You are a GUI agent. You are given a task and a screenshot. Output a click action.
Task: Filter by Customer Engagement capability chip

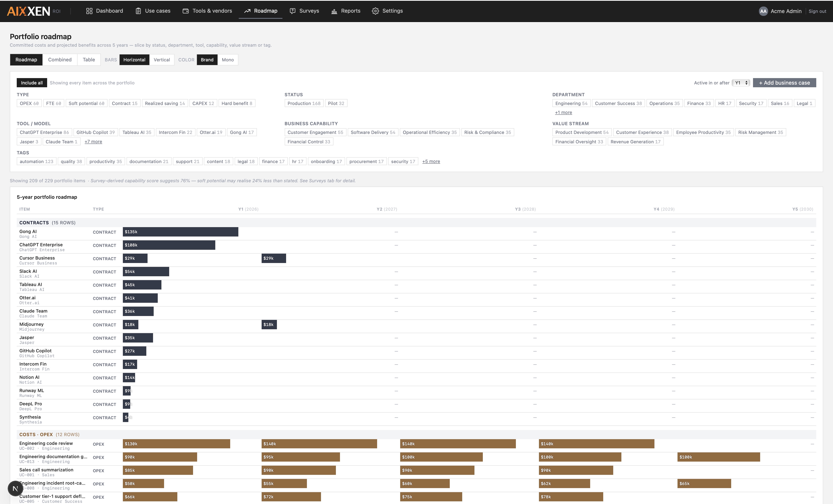[315, 132]
